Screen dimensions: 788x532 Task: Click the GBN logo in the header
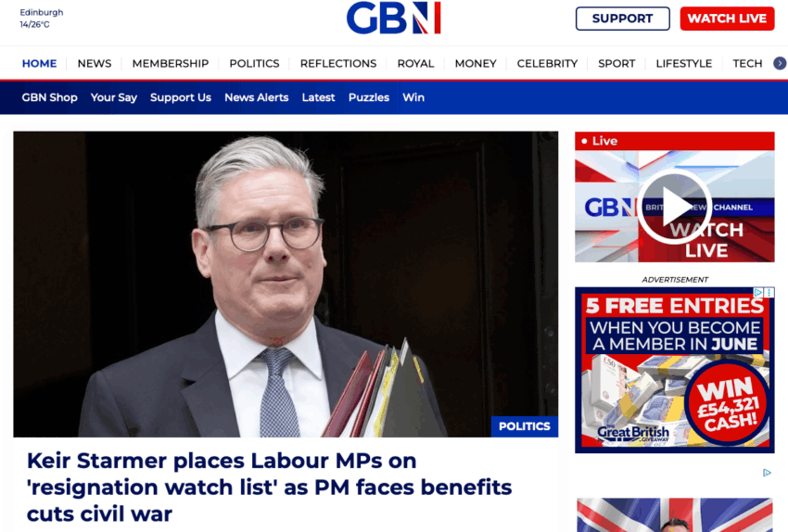[x=393, y=19]
